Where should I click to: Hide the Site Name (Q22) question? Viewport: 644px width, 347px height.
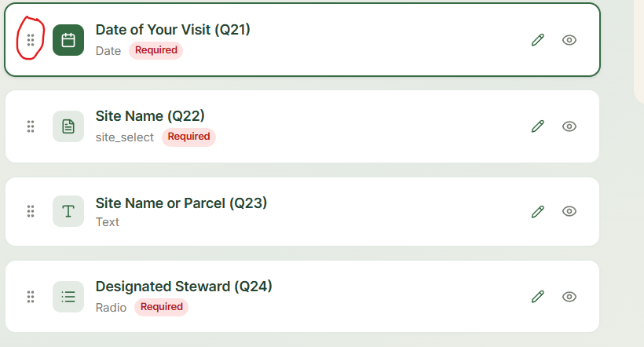[570, 126]
